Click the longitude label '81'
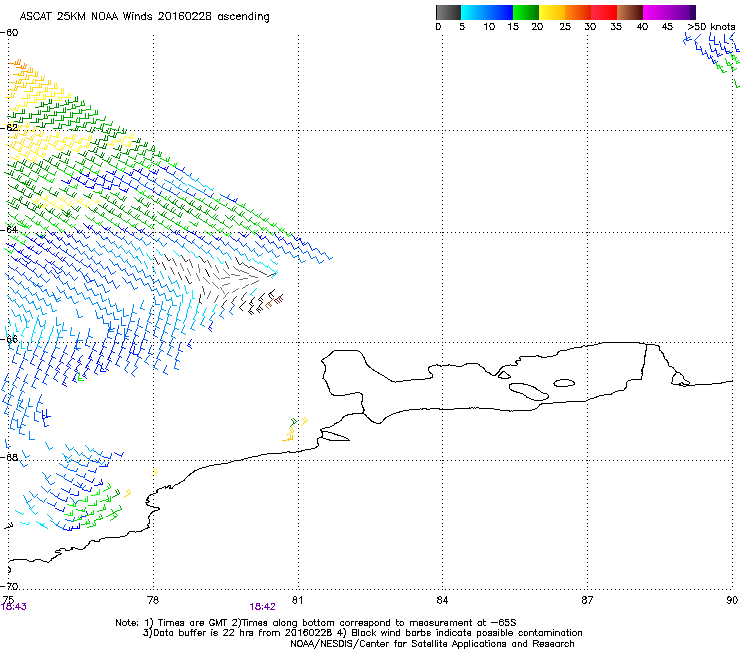Image resolution: width=740 pixels, height=650 pixels. 297,600
